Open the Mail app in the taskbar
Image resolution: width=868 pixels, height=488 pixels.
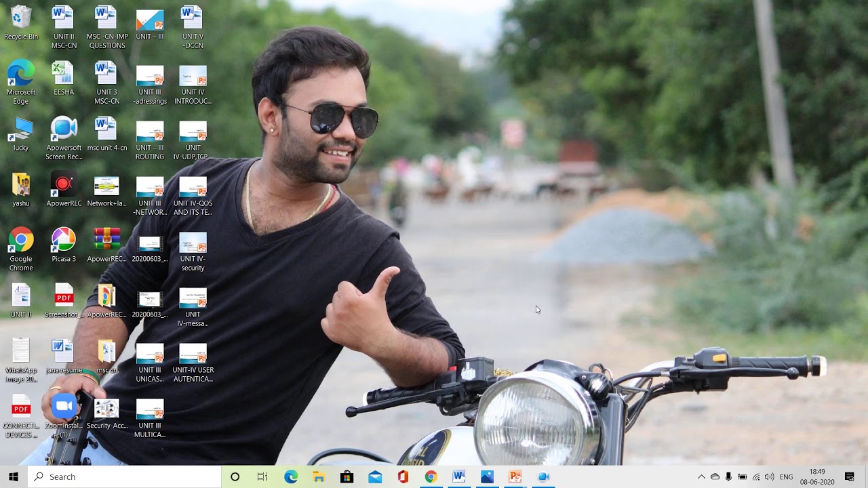tap(375, 477)
